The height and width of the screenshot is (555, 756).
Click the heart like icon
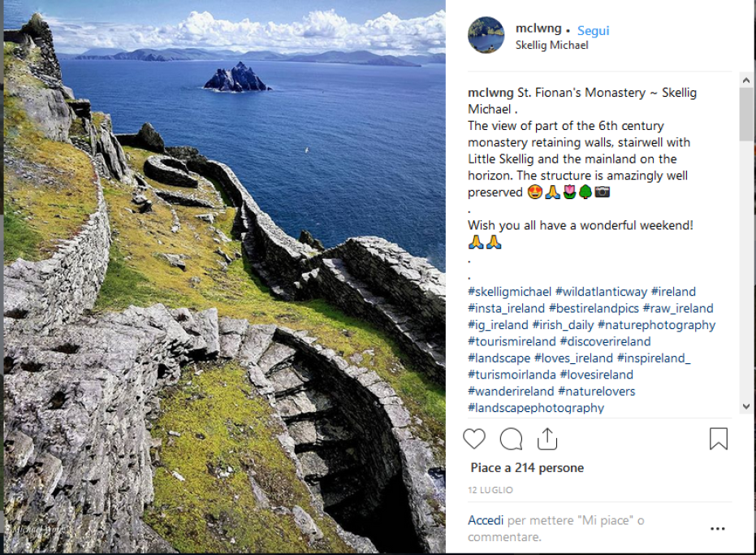(474, 439)
